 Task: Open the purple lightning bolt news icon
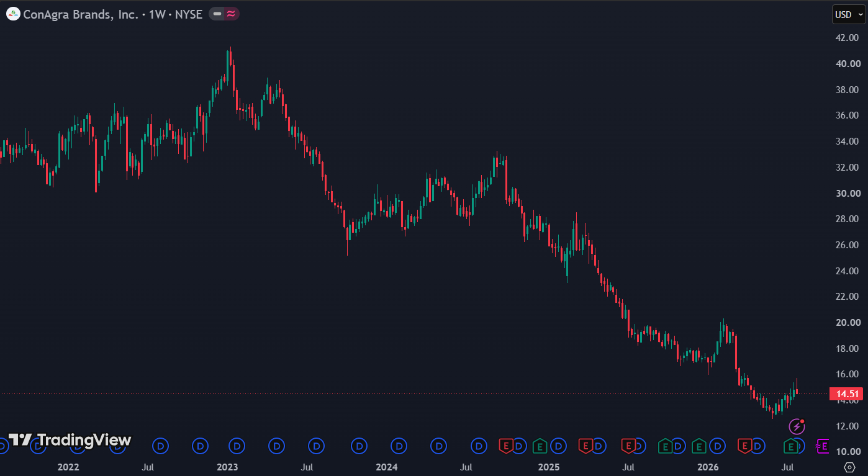click(797, 426)
